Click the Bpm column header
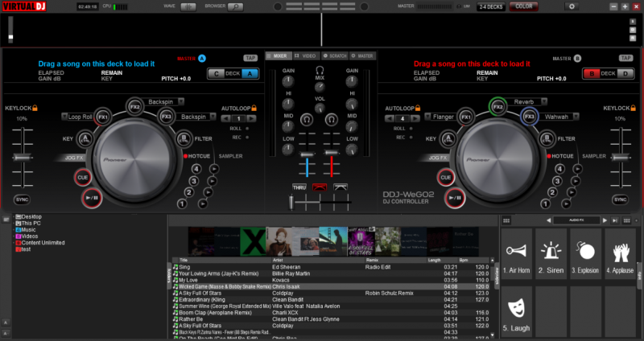 pos(473,260)
